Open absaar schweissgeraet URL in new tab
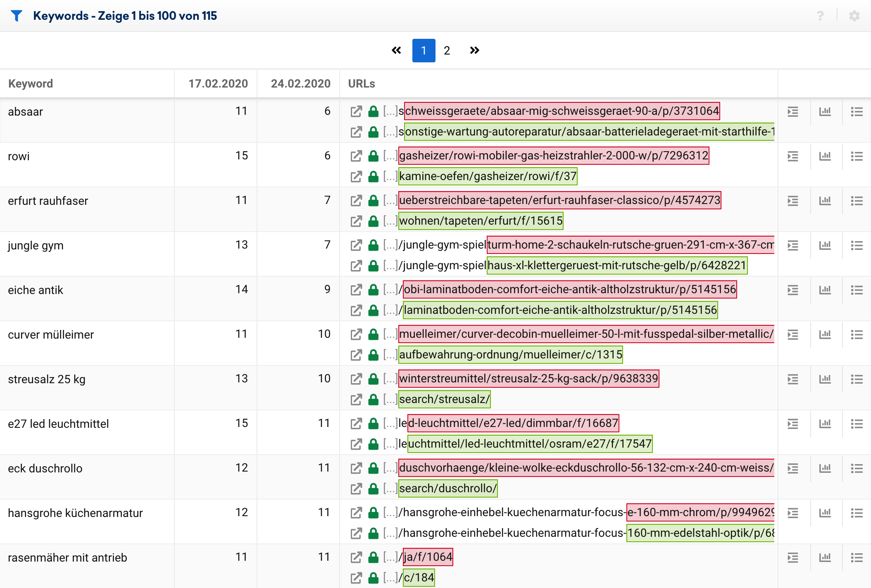The width and height of the screenshot is (871, 588). point(356,111)
